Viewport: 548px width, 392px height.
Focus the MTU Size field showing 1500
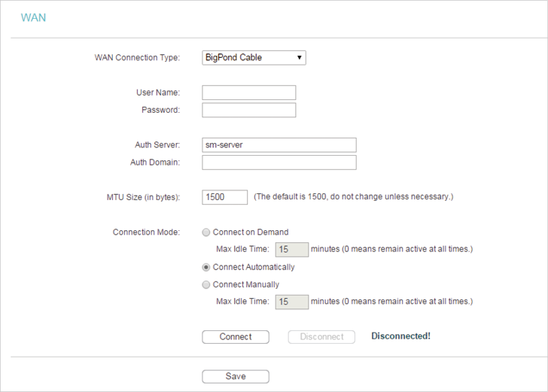point(225,197)
